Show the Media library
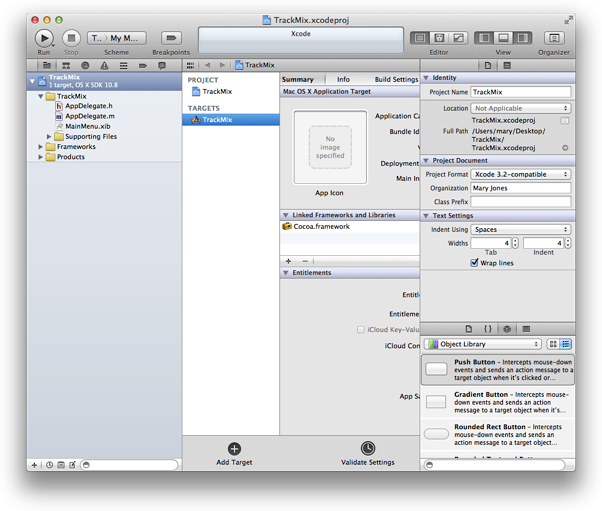 click(526, 329)
